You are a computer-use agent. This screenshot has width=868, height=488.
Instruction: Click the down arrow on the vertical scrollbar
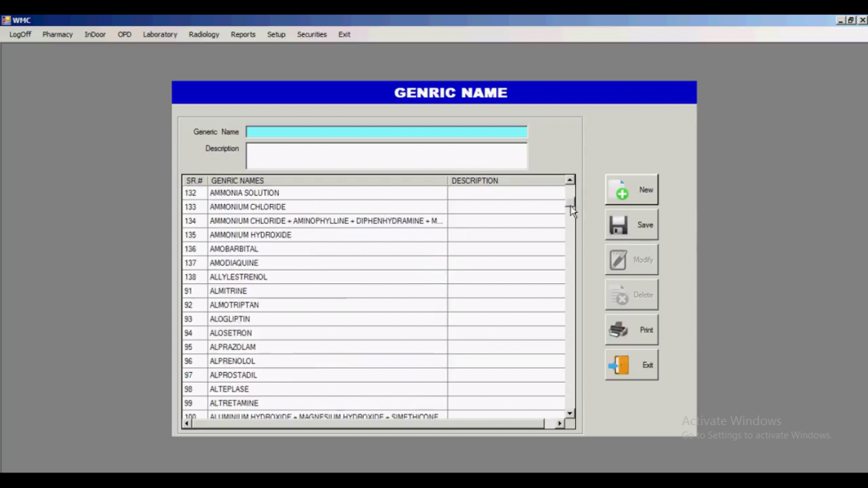569,412
